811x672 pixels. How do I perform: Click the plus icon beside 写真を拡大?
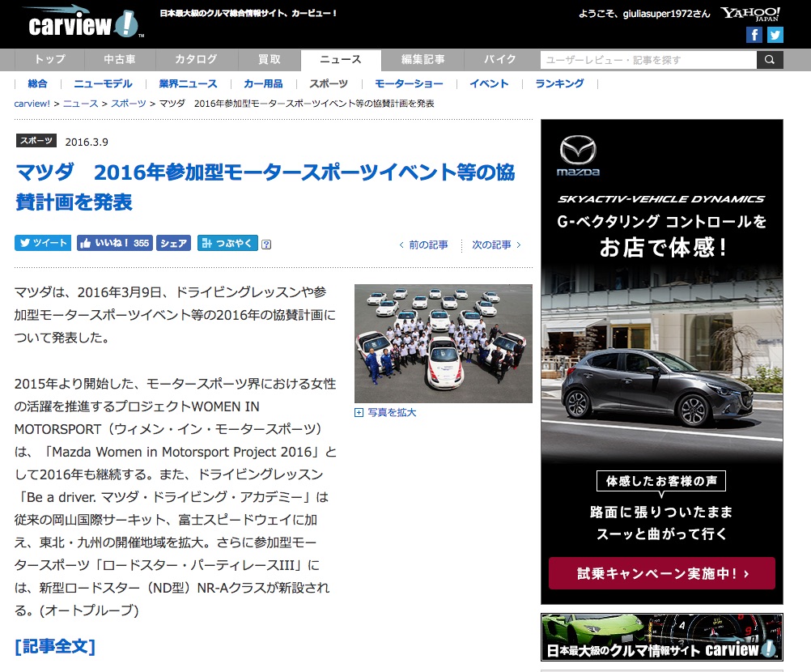[x=359, y=412]
